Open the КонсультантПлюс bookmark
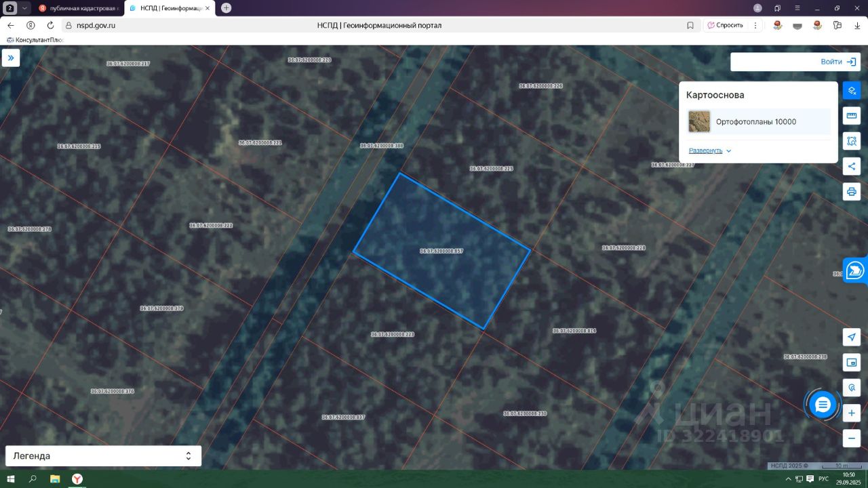 coord(34,40)
